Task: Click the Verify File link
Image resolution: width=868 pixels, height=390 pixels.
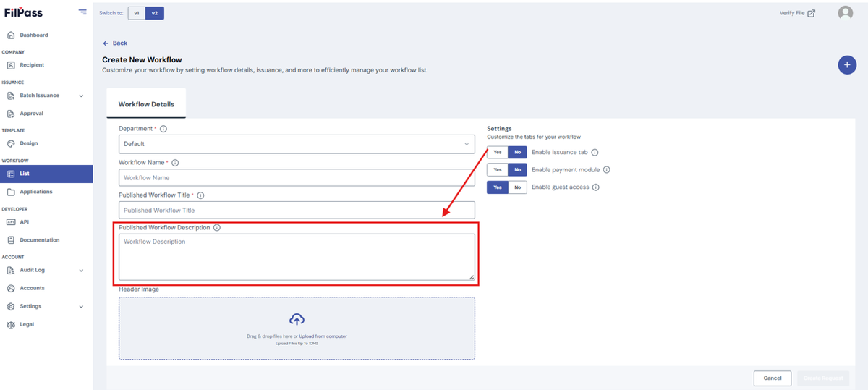Action: click(x=792, y=13)
